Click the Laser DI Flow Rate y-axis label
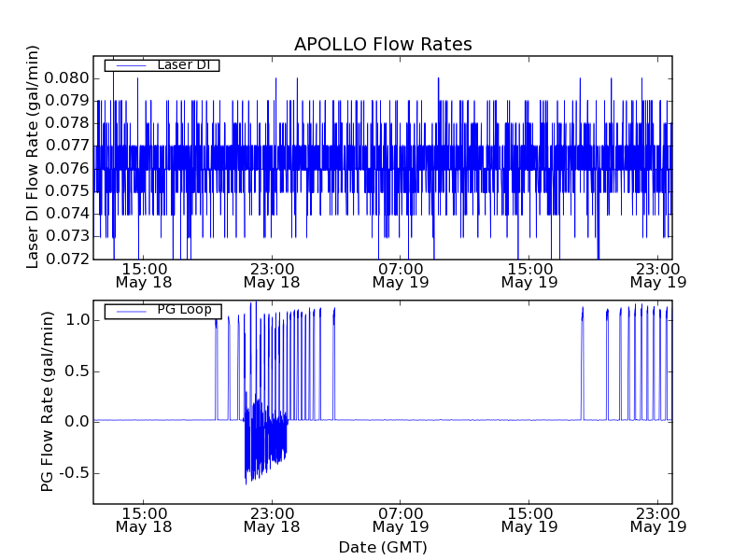Viewport: 747px width, 560px height. [34, 157]
